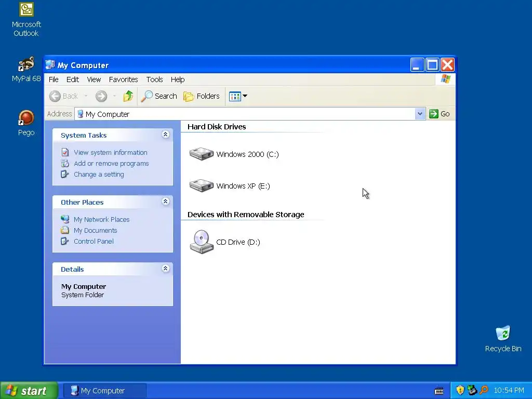
Task: Open the Favorites menu
Action: [123, 79]
